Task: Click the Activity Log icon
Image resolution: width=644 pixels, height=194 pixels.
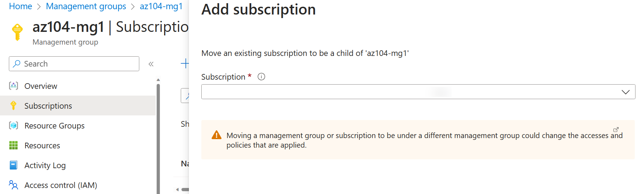Action: click(x=13, y=165)
